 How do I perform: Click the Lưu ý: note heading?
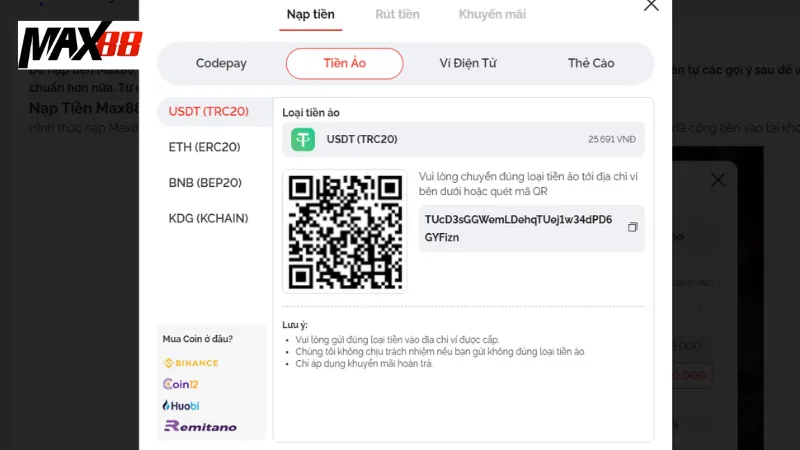click(x=295, y=325)
